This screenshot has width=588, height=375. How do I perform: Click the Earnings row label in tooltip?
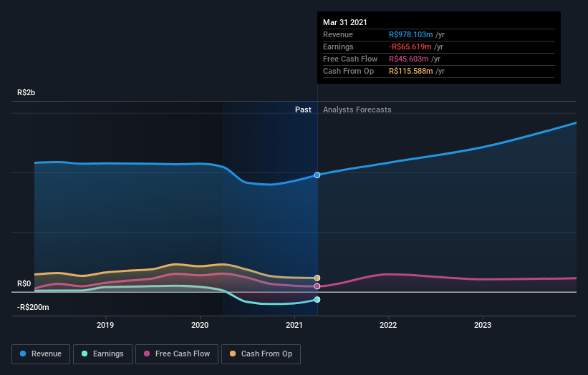[x=338, y=47]
